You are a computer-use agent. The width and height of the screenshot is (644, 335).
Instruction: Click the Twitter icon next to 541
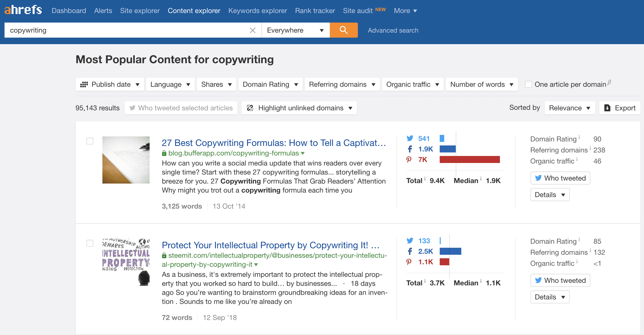tap(410, 138)
